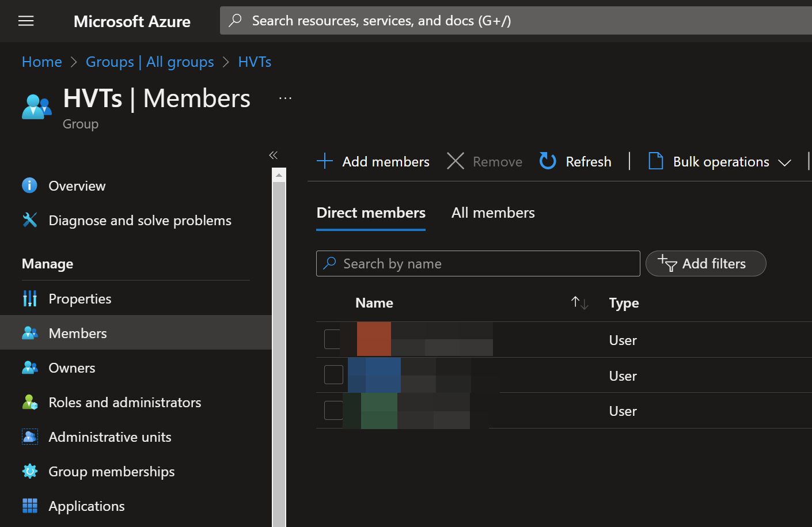This screenshot has height=527, width=812.
Task: Click the Group memberships gear icon
Action: tap(29, 471)
